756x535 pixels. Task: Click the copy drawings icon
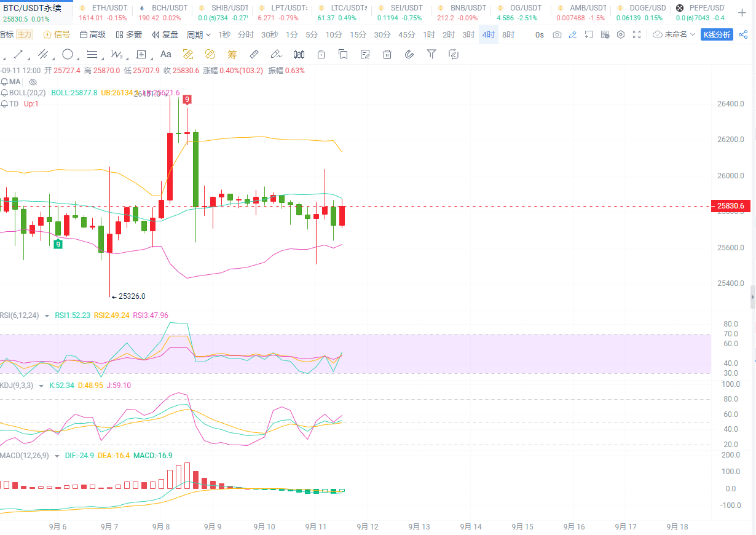(343, 54)
